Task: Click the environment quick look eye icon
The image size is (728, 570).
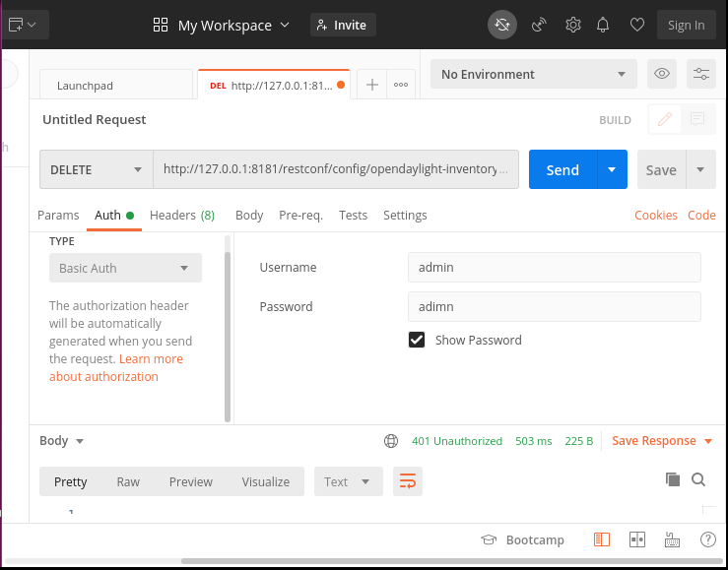Action: tap(662, 74)
